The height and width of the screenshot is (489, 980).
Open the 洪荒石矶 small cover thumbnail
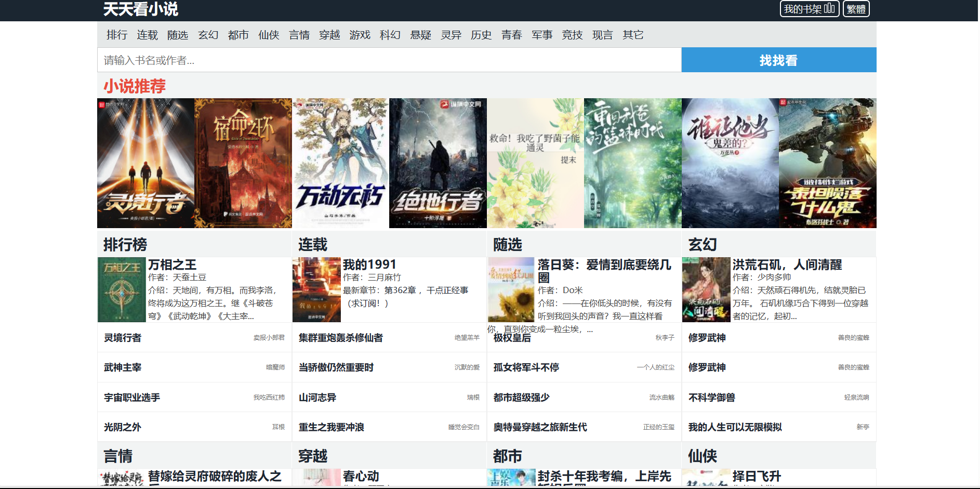tap(706, 289)
